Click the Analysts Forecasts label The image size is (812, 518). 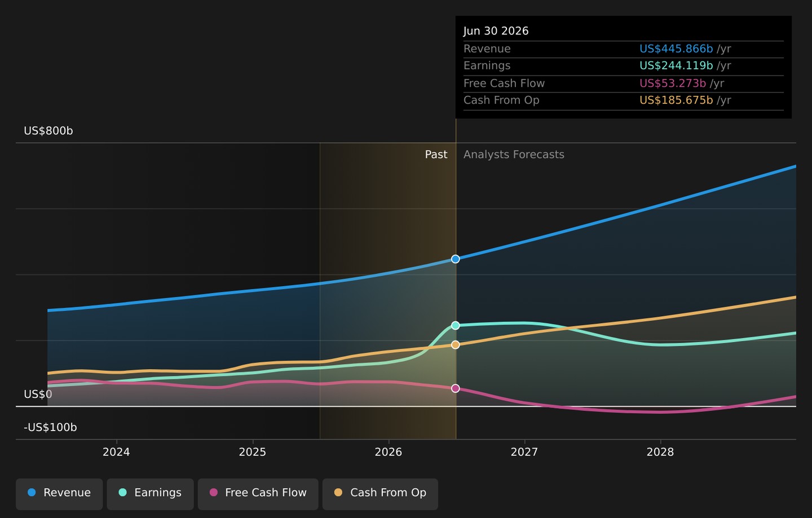point(514,155)
